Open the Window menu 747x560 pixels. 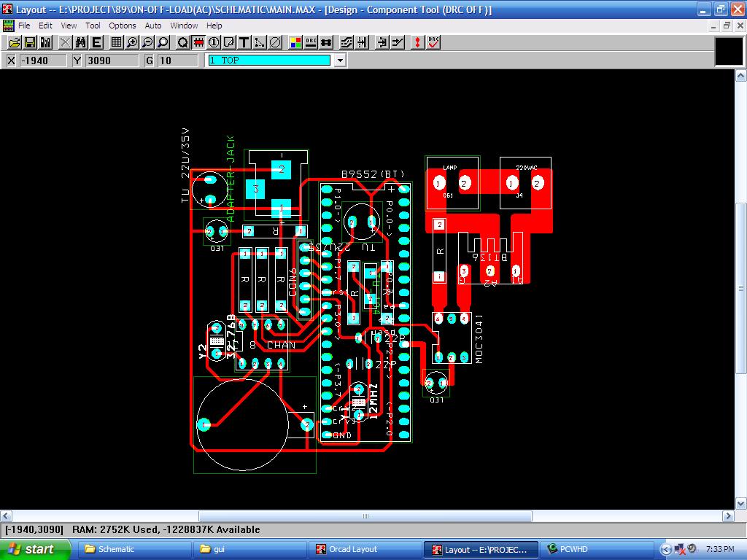[184, 26]
